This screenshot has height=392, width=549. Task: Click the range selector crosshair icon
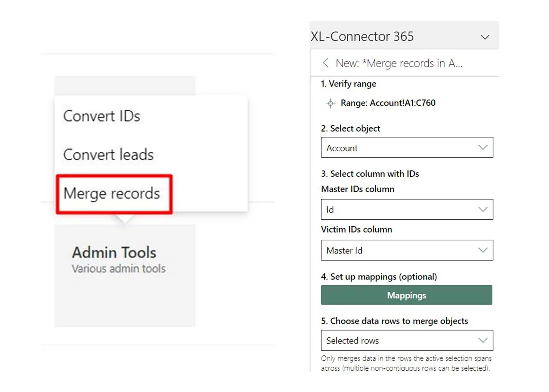coord(330,103)
